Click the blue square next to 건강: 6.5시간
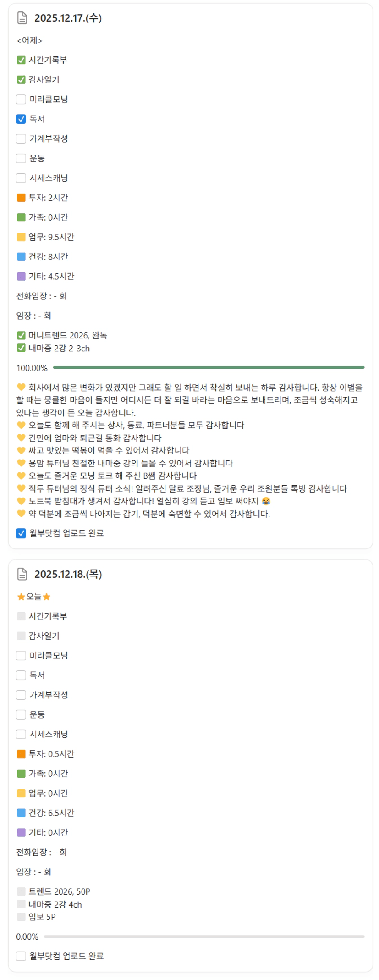Image resolution: width=379 pixels, height=980 pixels. tap(21, 813)
